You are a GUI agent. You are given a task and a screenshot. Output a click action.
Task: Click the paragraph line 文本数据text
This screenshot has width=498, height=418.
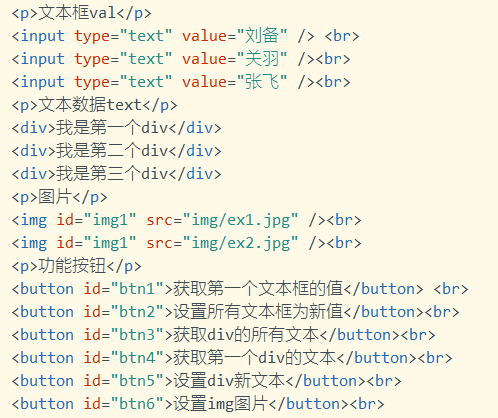pos(94,105)
